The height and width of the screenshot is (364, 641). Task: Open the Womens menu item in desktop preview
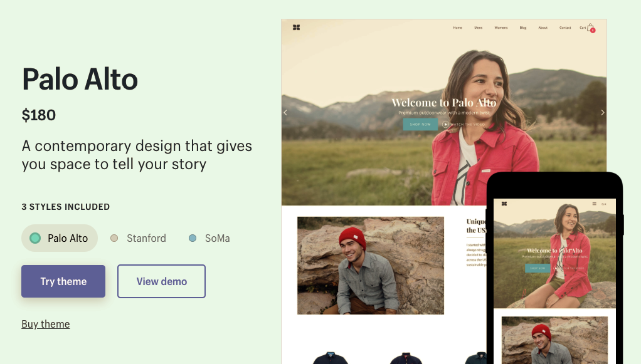click(501, 28)
